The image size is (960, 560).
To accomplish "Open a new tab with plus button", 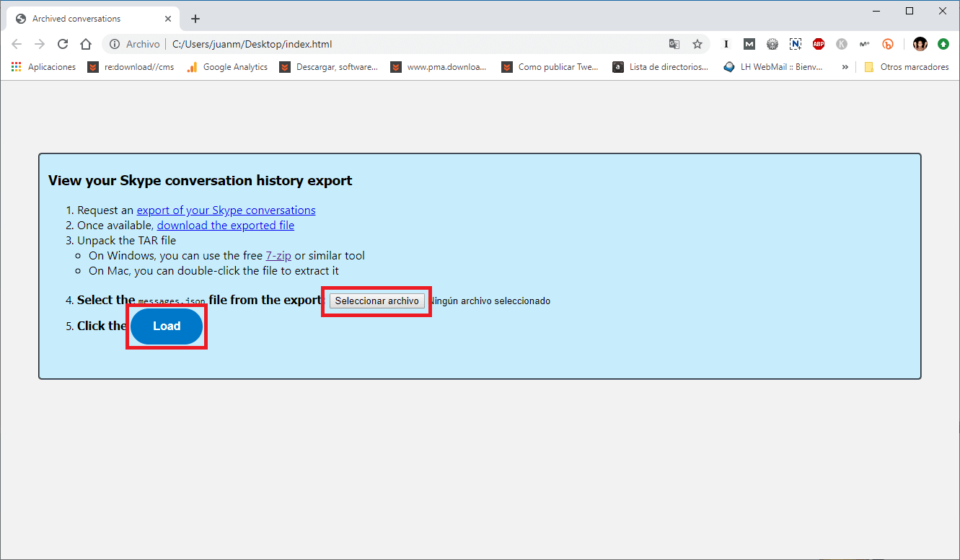I will click(195, 19).
